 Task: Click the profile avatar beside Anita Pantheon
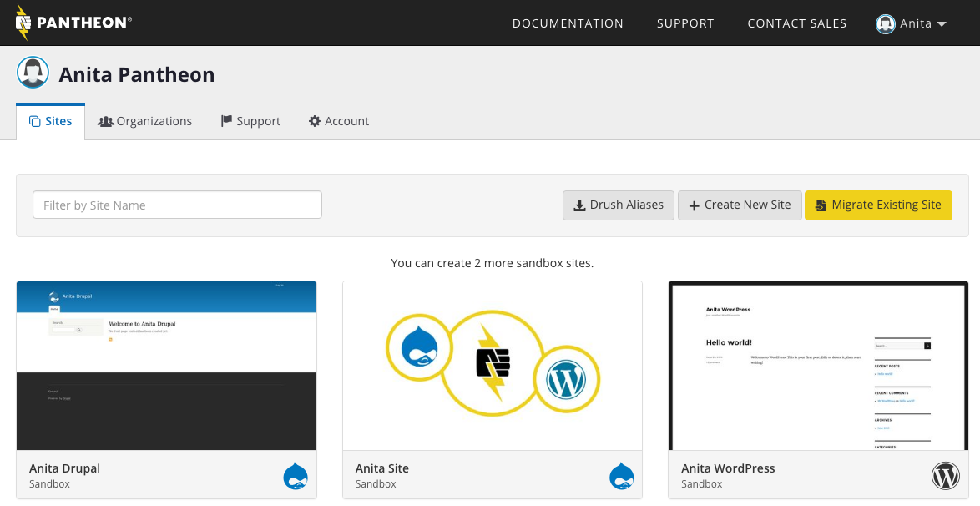point(33,73)
